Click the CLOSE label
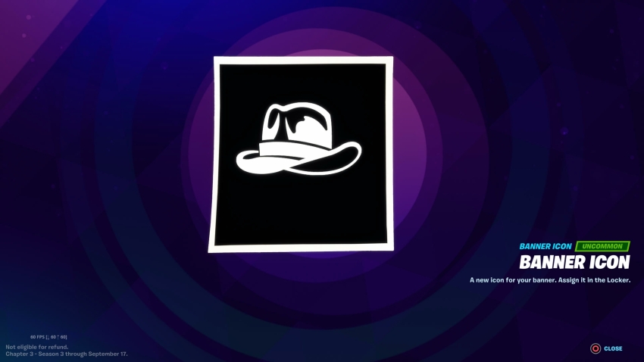Viewport: 644px width, 362px height. [613, 348]
